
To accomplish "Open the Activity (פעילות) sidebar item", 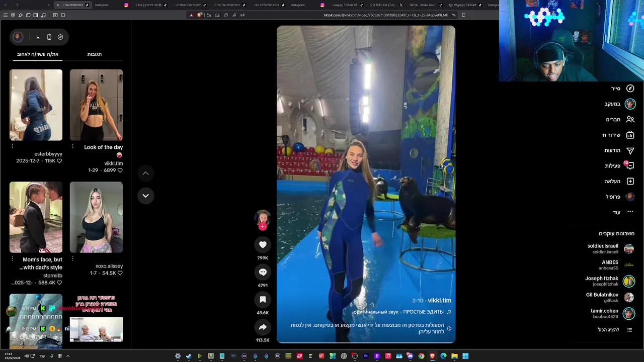I will [x=619, y=166].
